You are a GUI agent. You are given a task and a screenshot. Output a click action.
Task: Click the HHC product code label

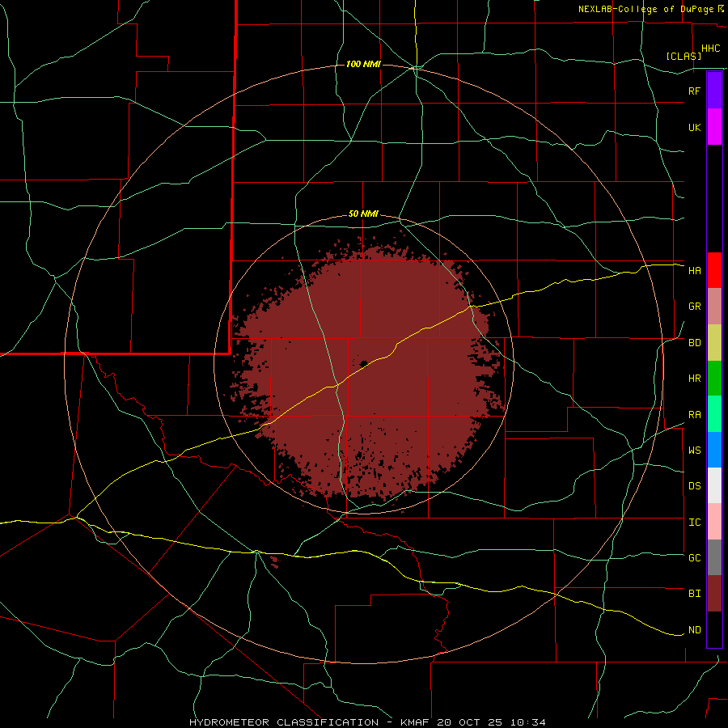(710, 49)
